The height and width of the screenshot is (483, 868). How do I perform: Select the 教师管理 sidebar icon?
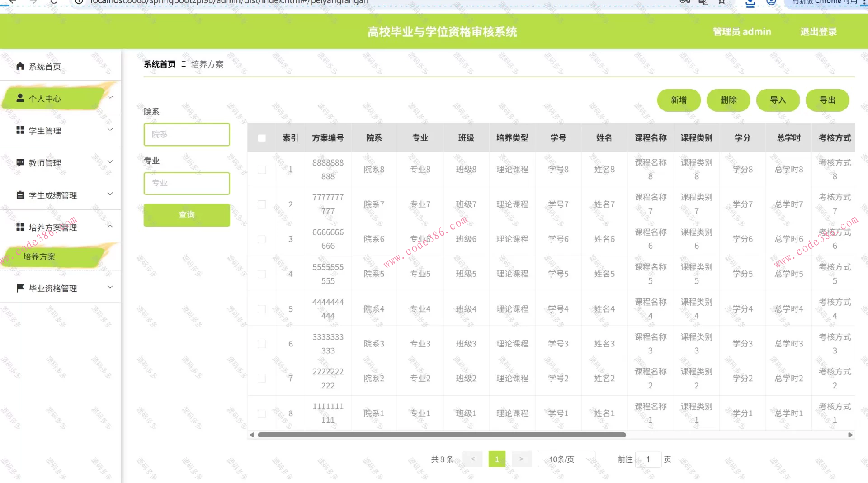[x=20, y=162]
